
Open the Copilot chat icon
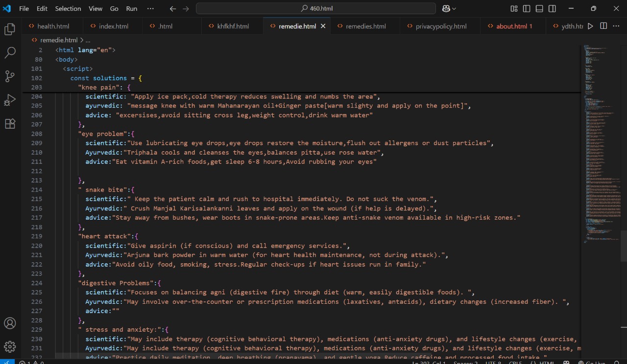446,8
